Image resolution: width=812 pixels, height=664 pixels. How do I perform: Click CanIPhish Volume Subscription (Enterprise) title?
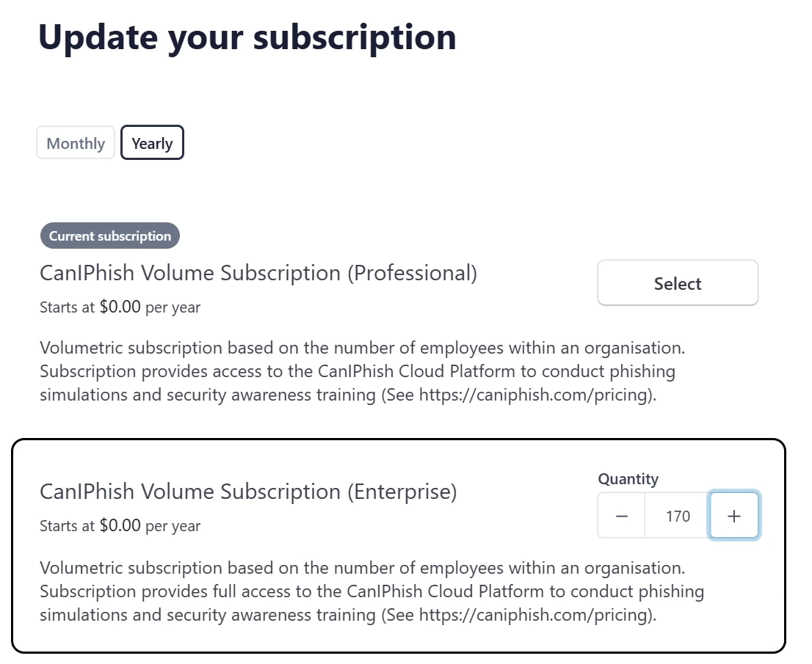248,492
